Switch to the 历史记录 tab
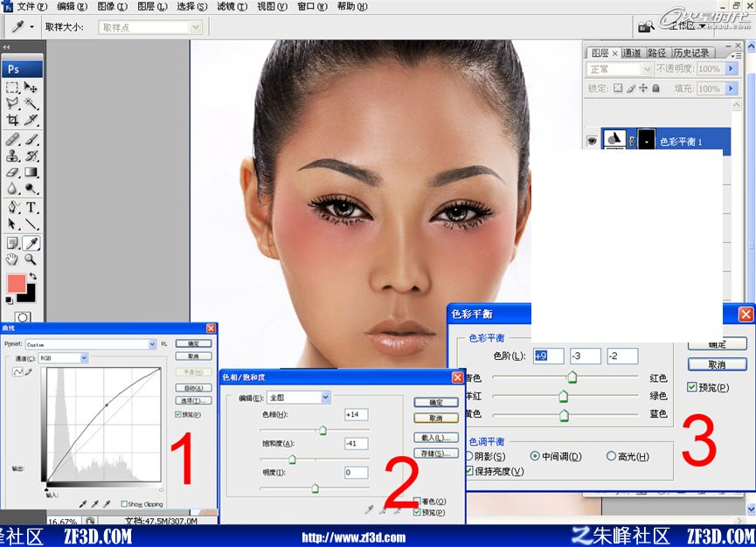The height and width of the screenshot is (547, 756). pos(691,52)
